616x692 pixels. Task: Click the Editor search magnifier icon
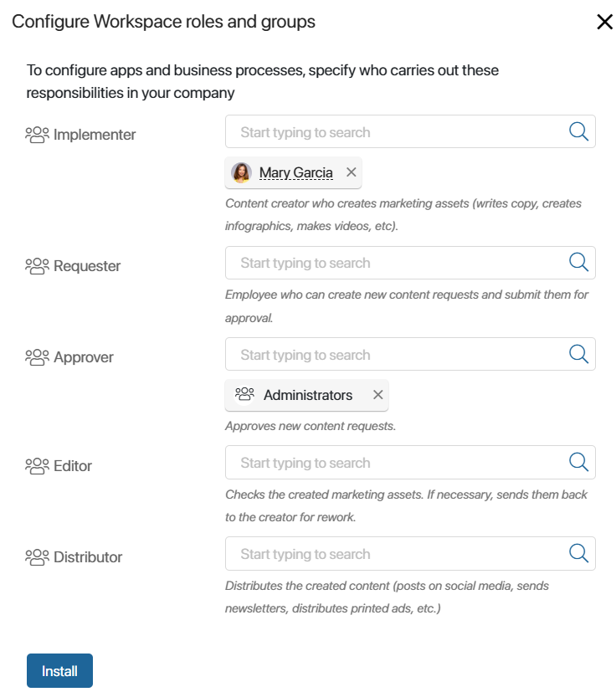point(578,462)
